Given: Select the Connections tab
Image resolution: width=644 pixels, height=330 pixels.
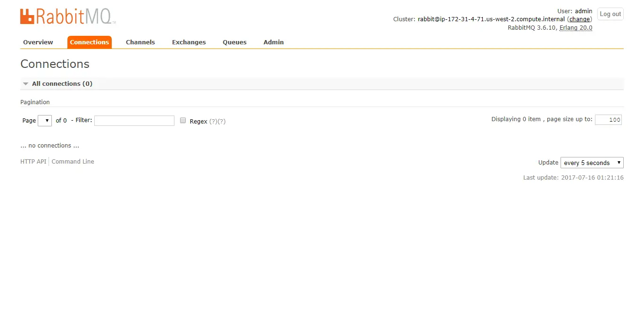Looking at the screenshot, I should click(x=90, y=42).
